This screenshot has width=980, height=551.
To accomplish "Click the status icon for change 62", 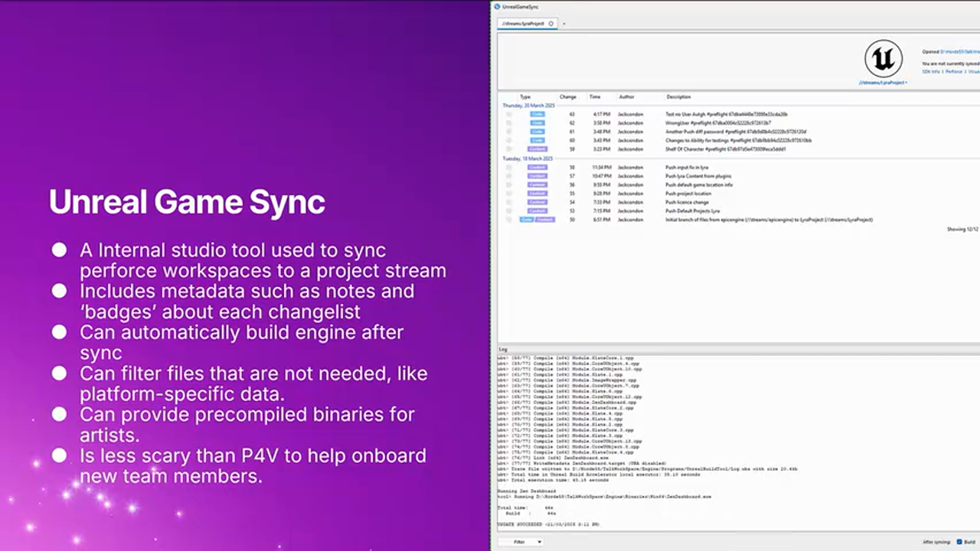I will click(x=508, y=123).
